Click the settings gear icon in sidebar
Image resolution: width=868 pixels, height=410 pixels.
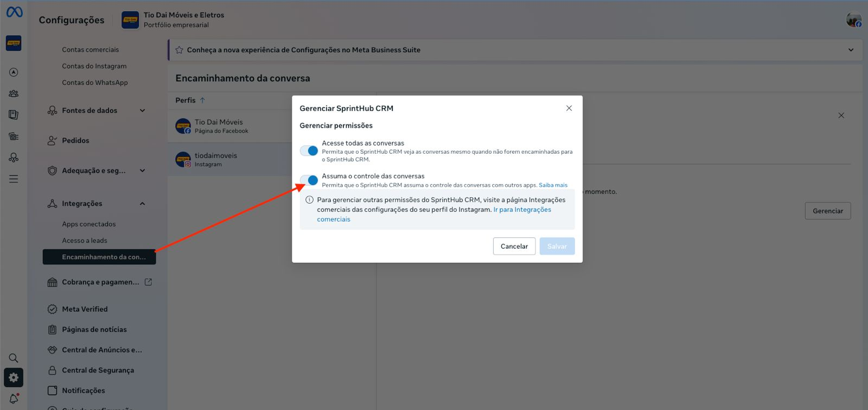pyautogui.click(x=14, y=377)
